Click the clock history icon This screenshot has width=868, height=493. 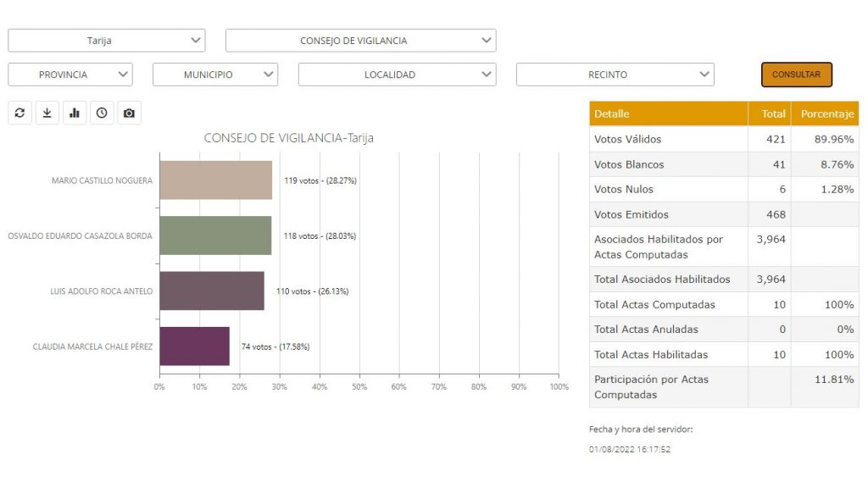coord(102,113)
